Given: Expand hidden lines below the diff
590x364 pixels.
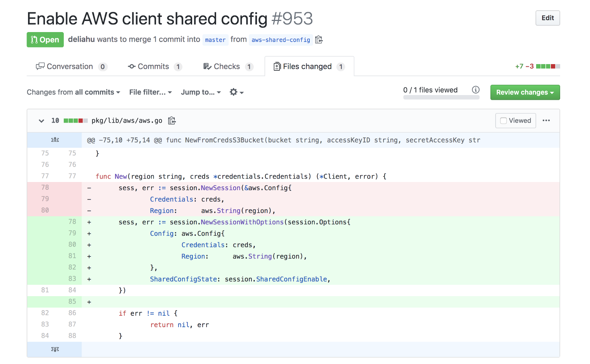Looking at the screenshot, I should point(55,349).
